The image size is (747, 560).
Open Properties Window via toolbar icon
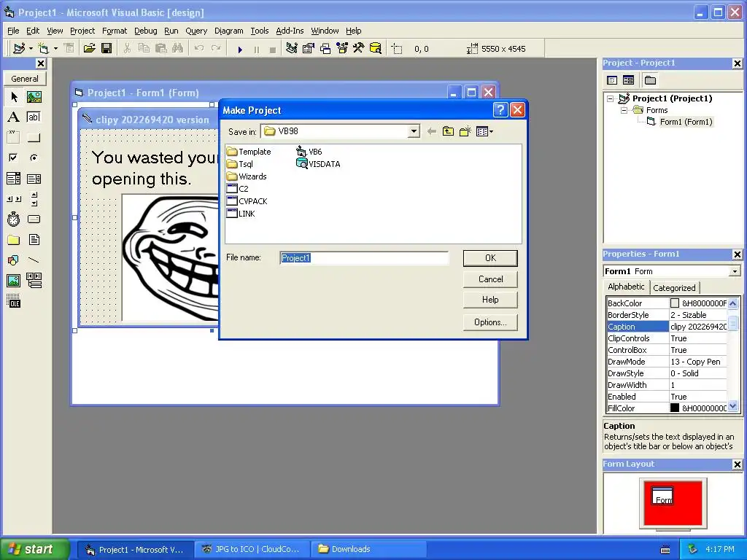pyautogui.click(x=309, y=48)
